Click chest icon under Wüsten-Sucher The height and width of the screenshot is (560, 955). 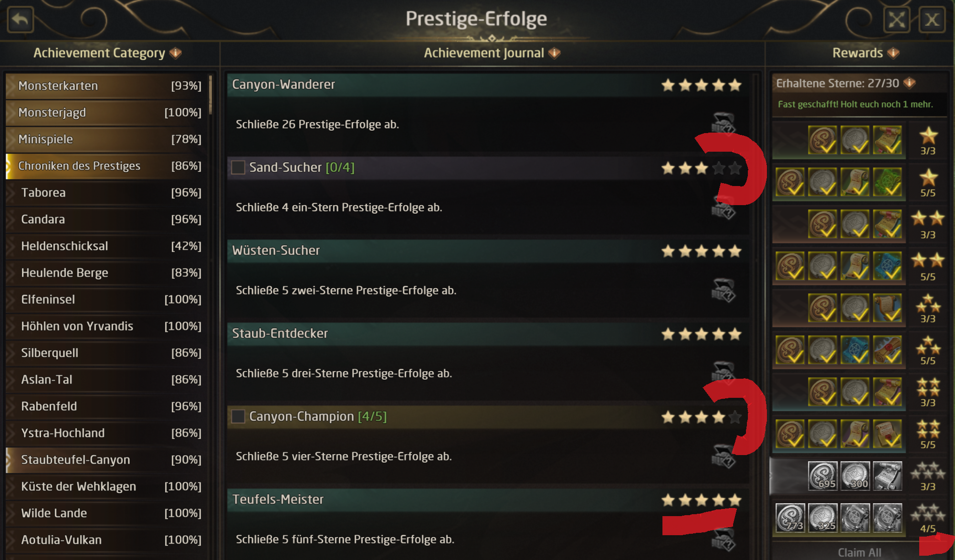coord(724,290)
